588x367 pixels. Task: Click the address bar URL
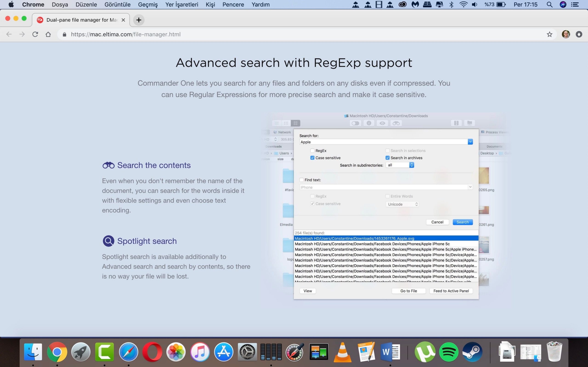(126, 34)
